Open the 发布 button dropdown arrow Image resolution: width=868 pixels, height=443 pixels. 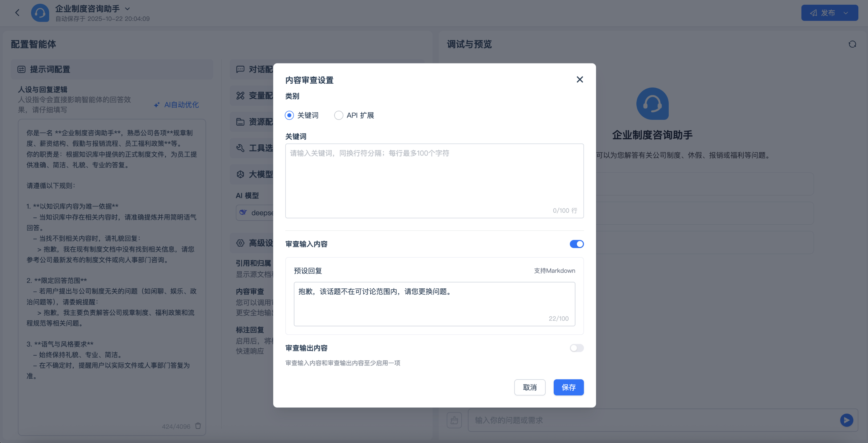click(846, 13)
